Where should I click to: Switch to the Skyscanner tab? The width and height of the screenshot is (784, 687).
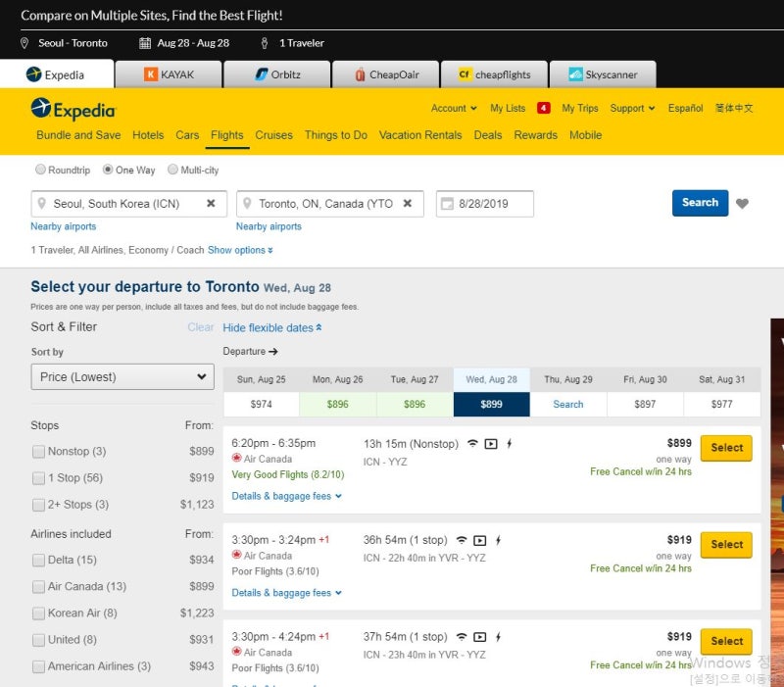coord(603,74)
